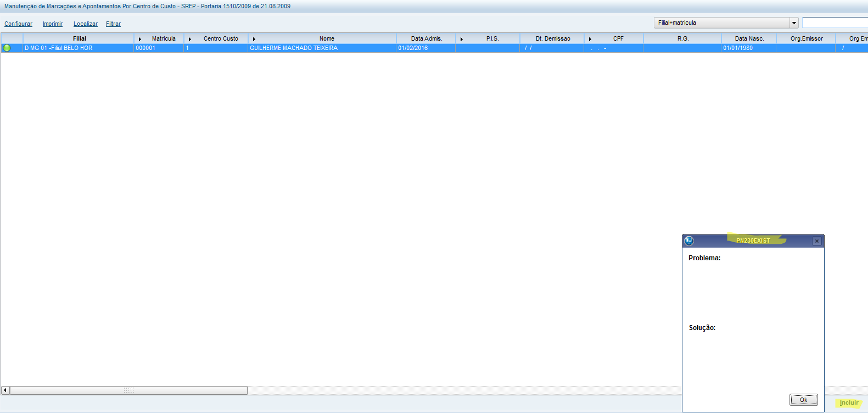Click the P.I.S. column header
The image size is (868, 414).
(492, 38)
